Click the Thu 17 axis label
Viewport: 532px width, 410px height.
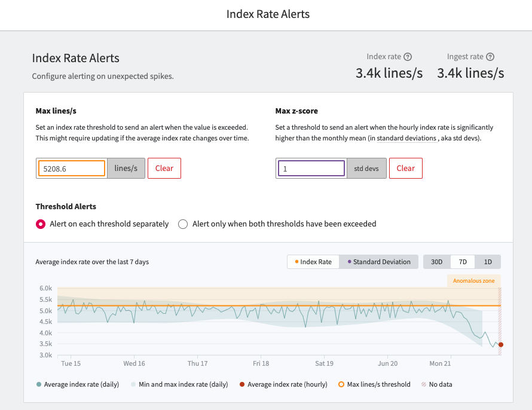197,363
